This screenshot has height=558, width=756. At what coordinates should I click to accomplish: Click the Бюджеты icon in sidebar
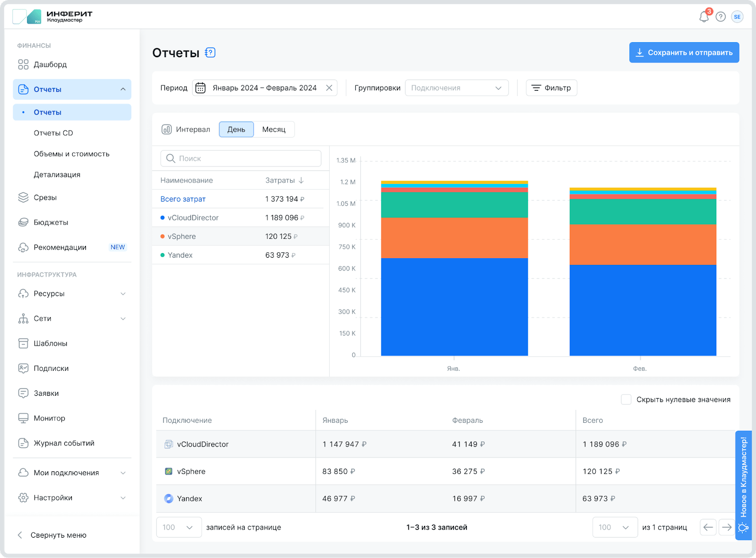click(23, 222)
